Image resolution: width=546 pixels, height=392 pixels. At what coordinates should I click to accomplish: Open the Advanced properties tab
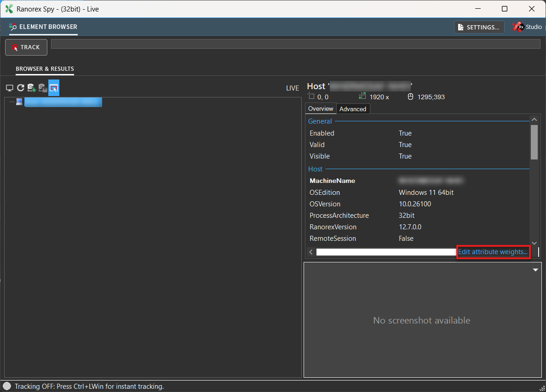tap(353, 109)
